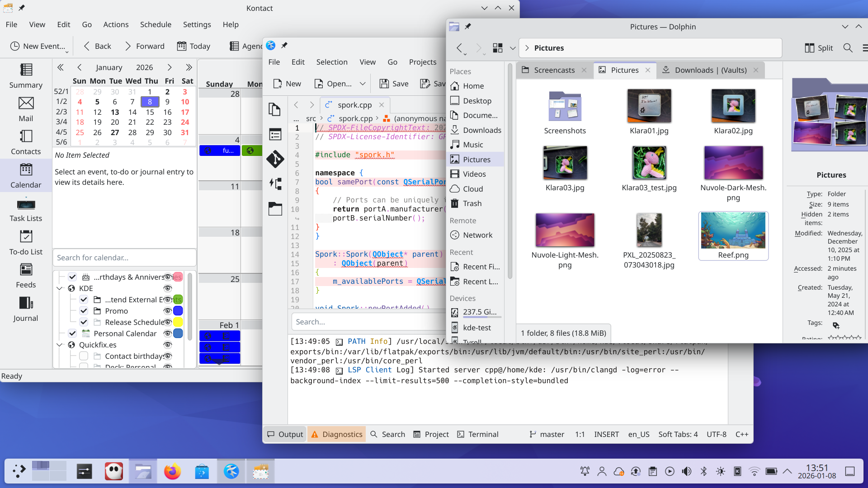Screen dimensions: 868x488
Task: Open the Git panel in Kate sidebar
Action: click(275, 159)
